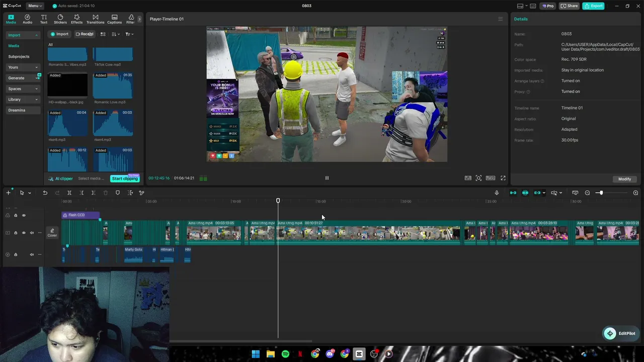
Task: Open the player panel hamburger menu
Action: pos(500,19)
